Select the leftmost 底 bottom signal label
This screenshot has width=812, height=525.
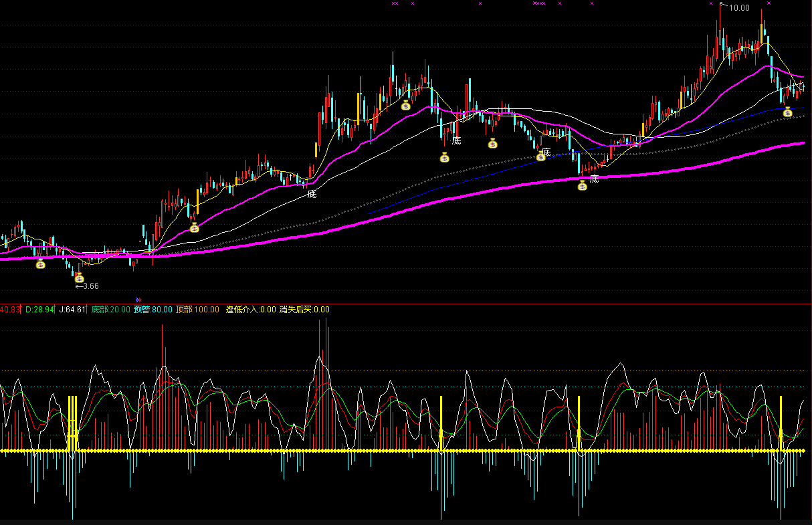coord(312,195)
